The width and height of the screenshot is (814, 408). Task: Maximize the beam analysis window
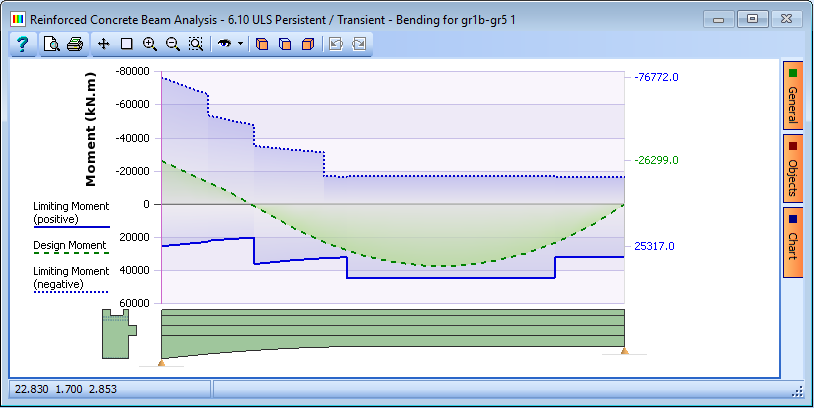(x=752, y=20)
